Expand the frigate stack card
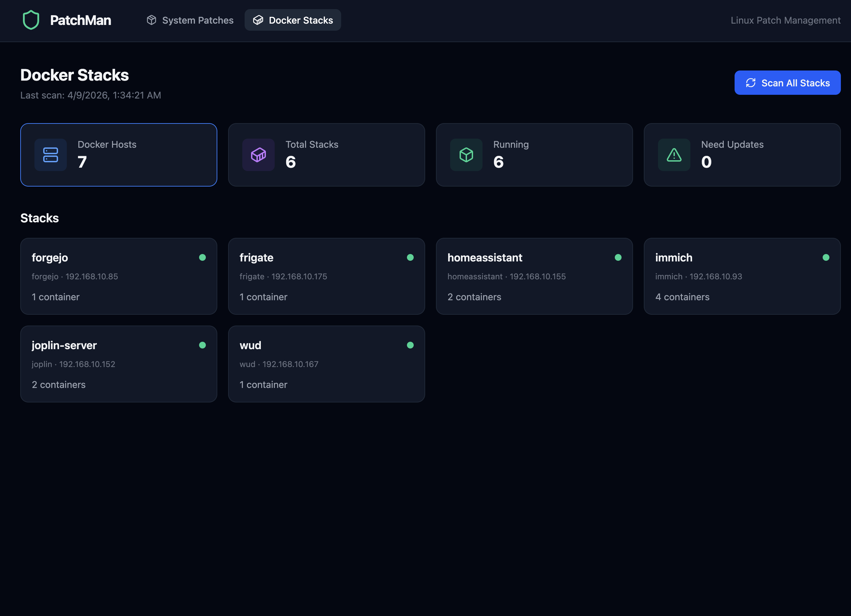Image resolution: width=851 pixels, height=616 pixels. (326, 277)
